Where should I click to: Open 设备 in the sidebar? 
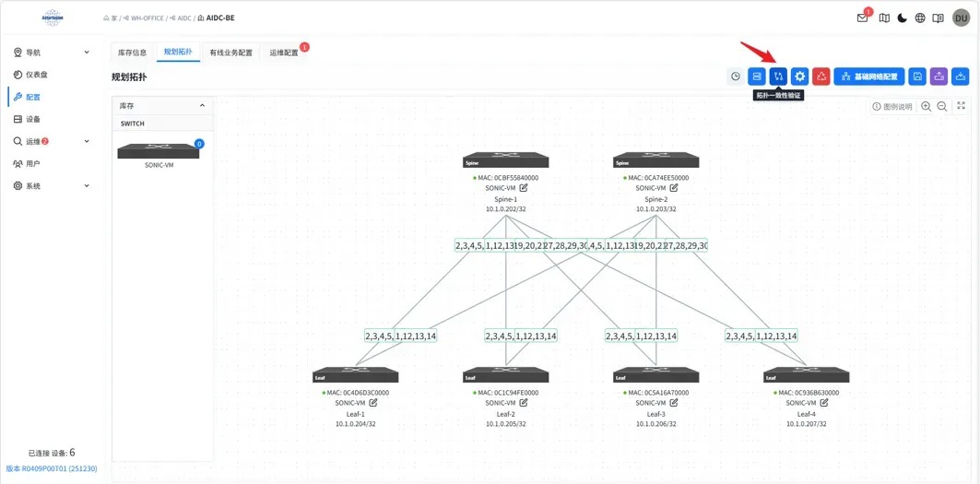tap(33, 120)
